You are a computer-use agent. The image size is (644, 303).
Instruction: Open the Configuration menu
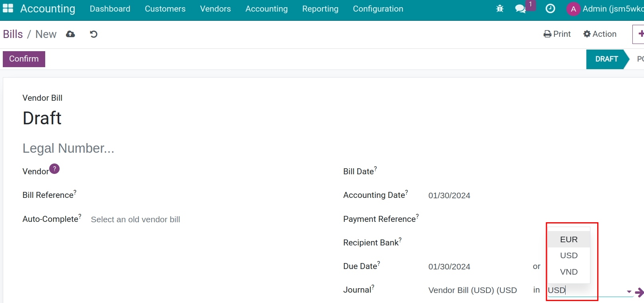[378, 9]
